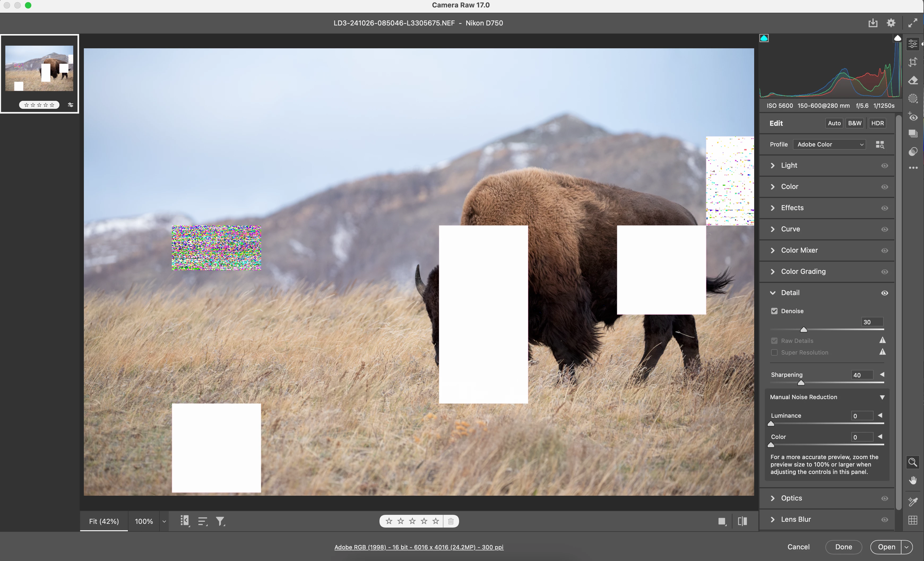924x561 pixels.
Task: Uncheck the Denoise checkbox
Action: [x=774, y=311]
